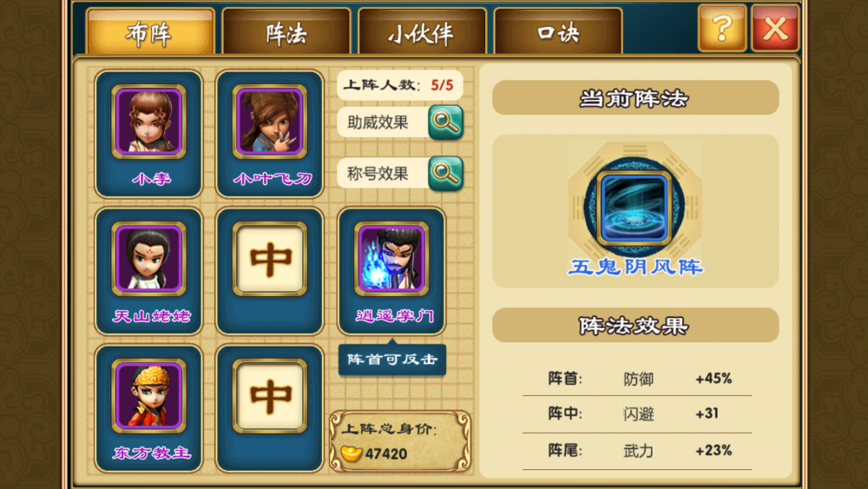The width and height of the screenshot is (868, 489).
Task: Close the formation panel with red X
Action: 775,28
